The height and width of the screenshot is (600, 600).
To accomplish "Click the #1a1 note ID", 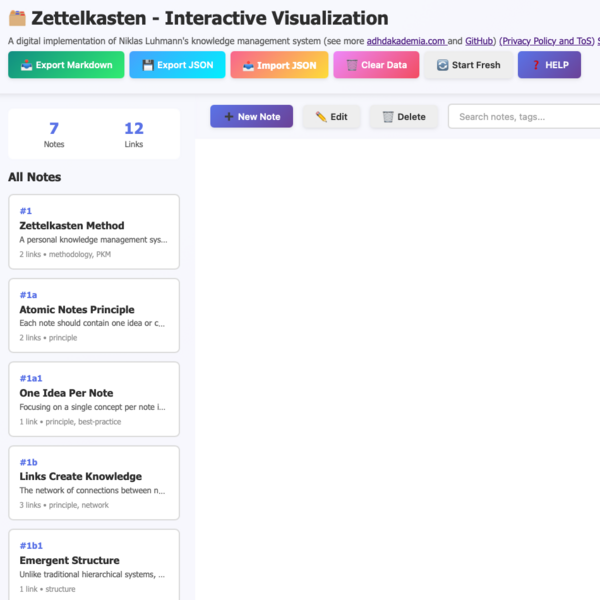I will point(31,378).
